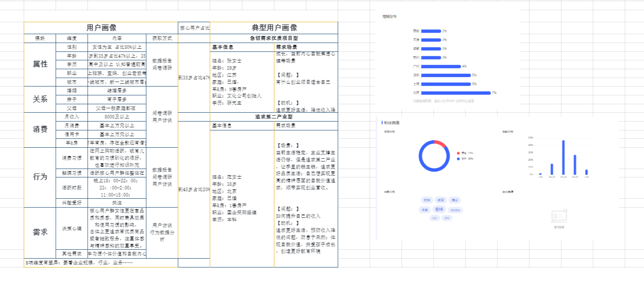Select the 触媒习惯 dimension cell
644x283 pixels.
[x=72, y=173]
